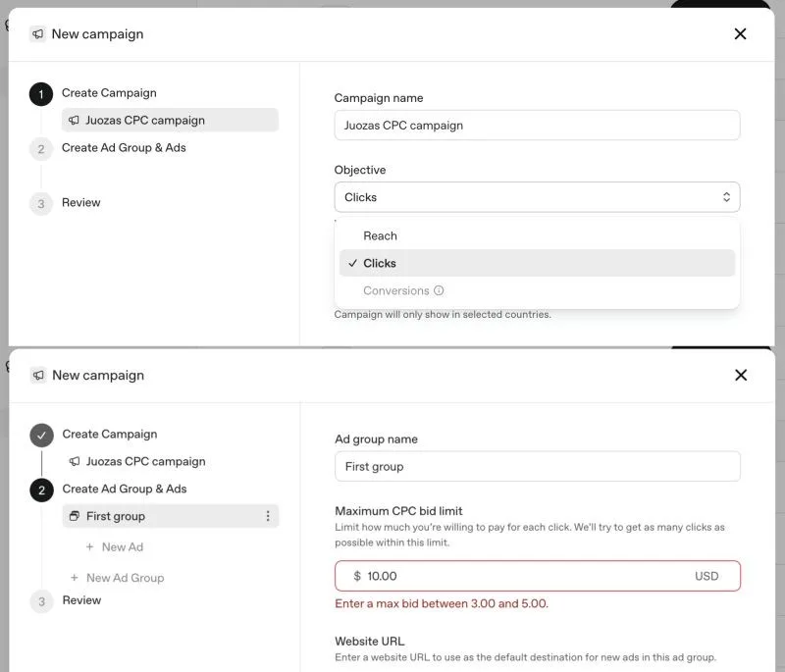Add a New Ad under First group
785x672 pixels.
point(115,546)
